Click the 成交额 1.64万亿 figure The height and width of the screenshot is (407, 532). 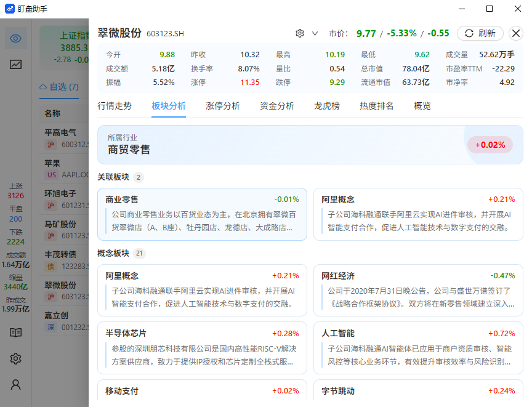click(15, 260)
